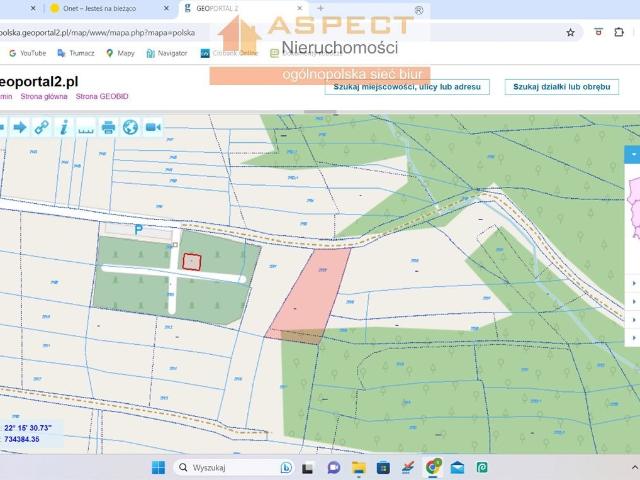This screenshot has height=480, width=640.
Task: Click the chain link share tool
Action: click(41, 127)
